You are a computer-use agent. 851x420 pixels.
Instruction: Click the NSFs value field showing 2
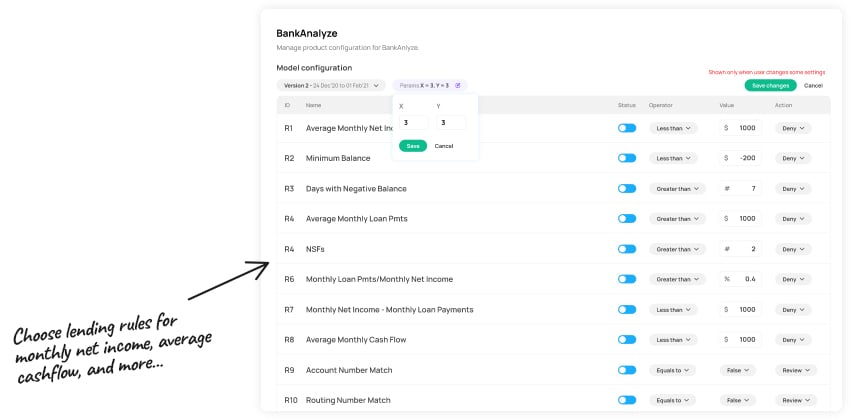pos(740,249)
